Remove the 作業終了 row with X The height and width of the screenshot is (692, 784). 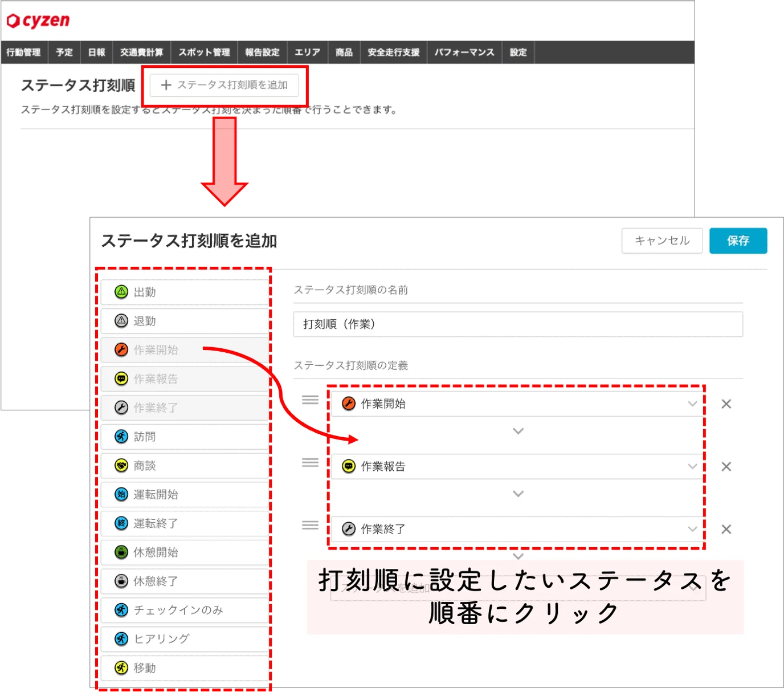726,529
